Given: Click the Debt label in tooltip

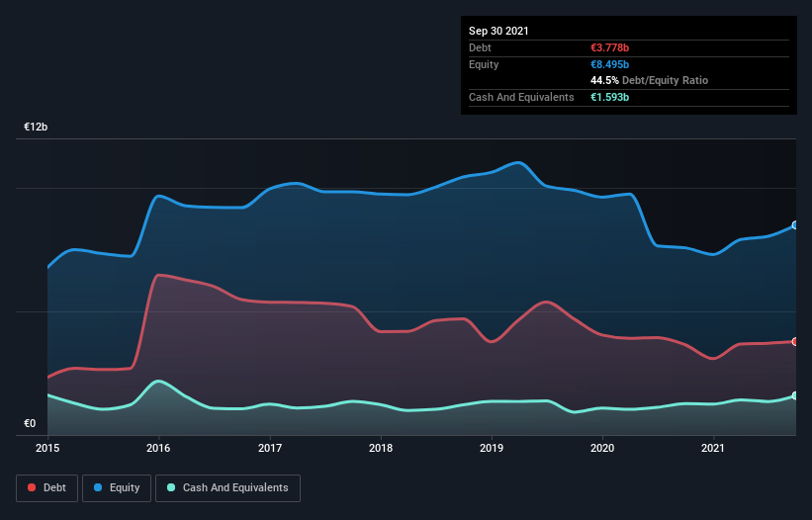Looking at the screenshot, I should tap(480, 47).
